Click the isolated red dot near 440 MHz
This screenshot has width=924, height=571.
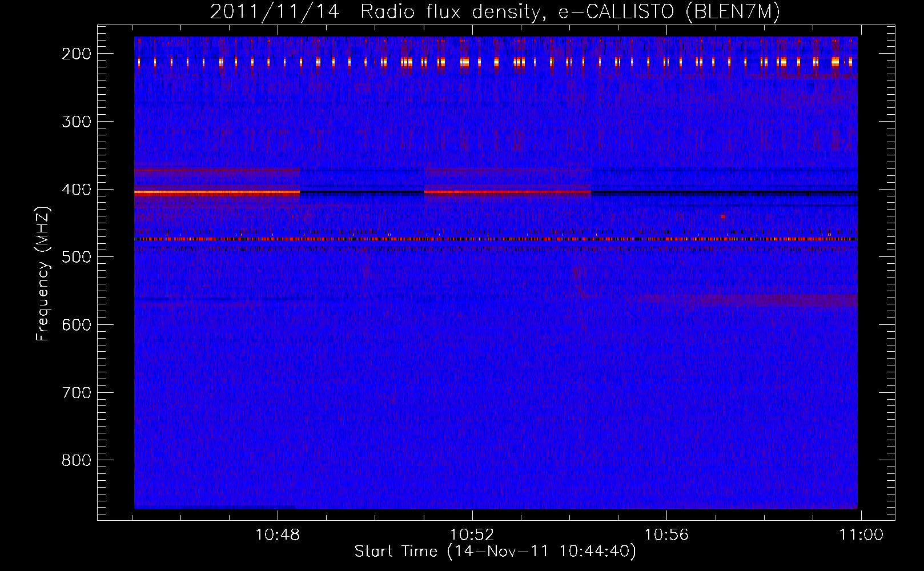click(x=723, y=217)
